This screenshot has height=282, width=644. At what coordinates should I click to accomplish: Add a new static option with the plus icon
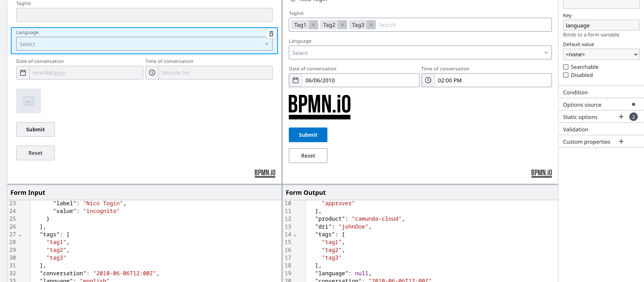click(621, 117)
